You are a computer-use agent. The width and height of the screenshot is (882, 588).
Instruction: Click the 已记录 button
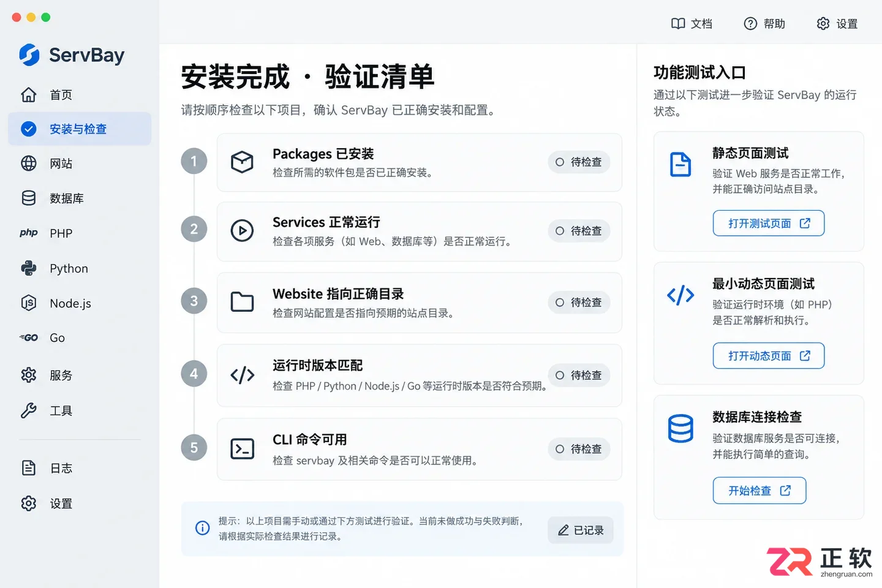(x=581, y=530)
